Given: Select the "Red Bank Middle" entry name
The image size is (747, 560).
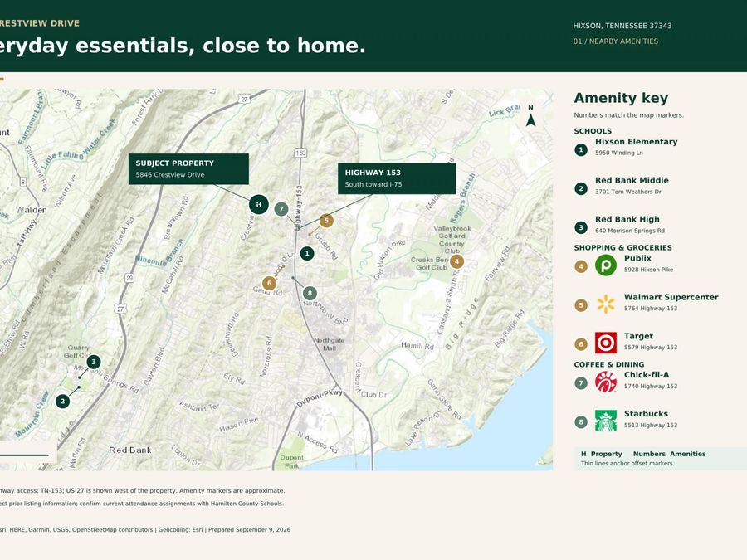Looking at the screenshot, I should click(x=632, y=181).
